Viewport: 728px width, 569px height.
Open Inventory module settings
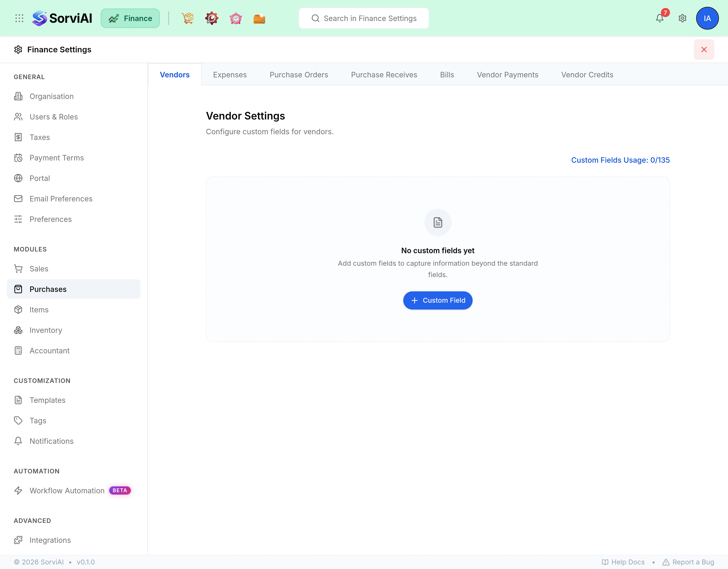[x=74, y=330]
